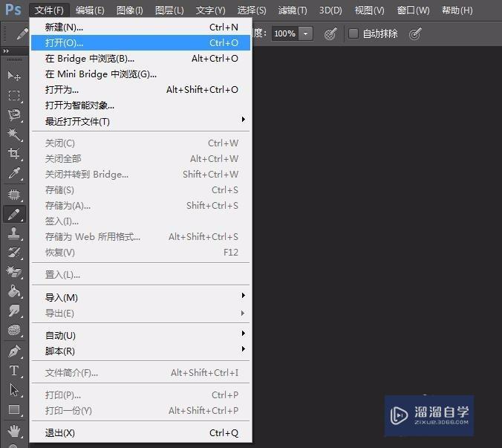The image size is (502, 448).
Task: Select the History Brush tool
Action: coord(14,253)
